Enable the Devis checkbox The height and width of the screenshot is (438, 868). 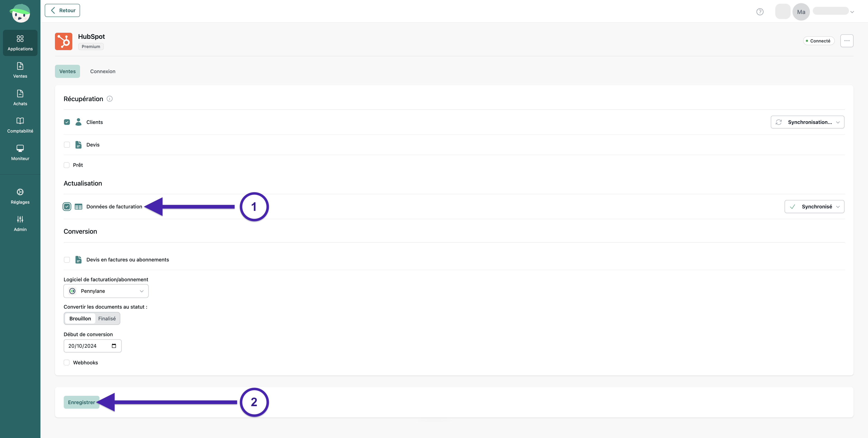[67, 145]
